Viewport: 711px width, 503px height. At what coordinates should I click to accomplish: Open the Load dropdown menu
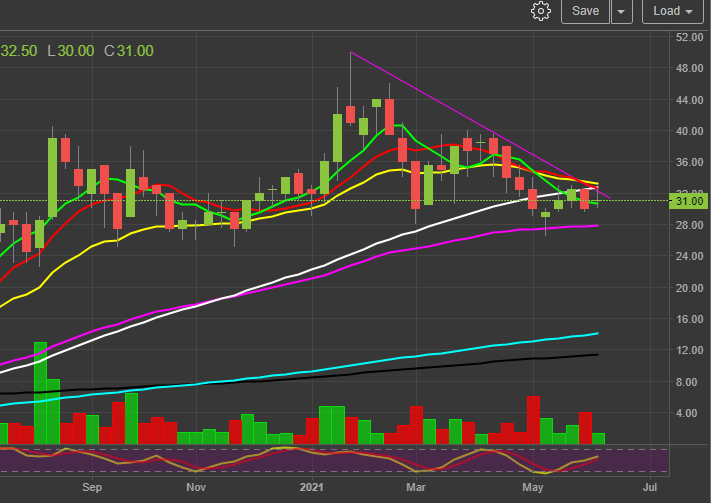[672, 11]
